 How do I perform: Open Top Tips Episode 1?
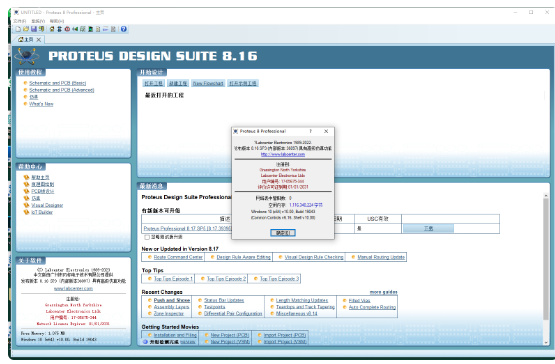[173, 279]
